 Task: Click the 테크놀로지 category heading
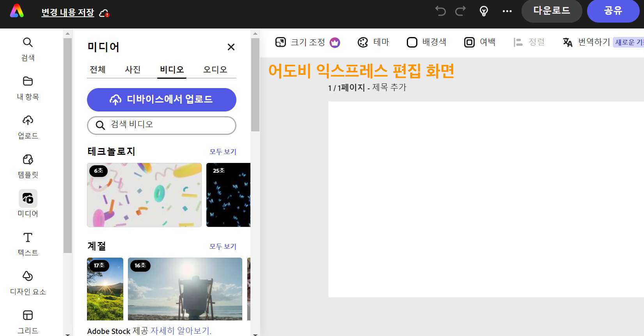(x=111, y=151)
